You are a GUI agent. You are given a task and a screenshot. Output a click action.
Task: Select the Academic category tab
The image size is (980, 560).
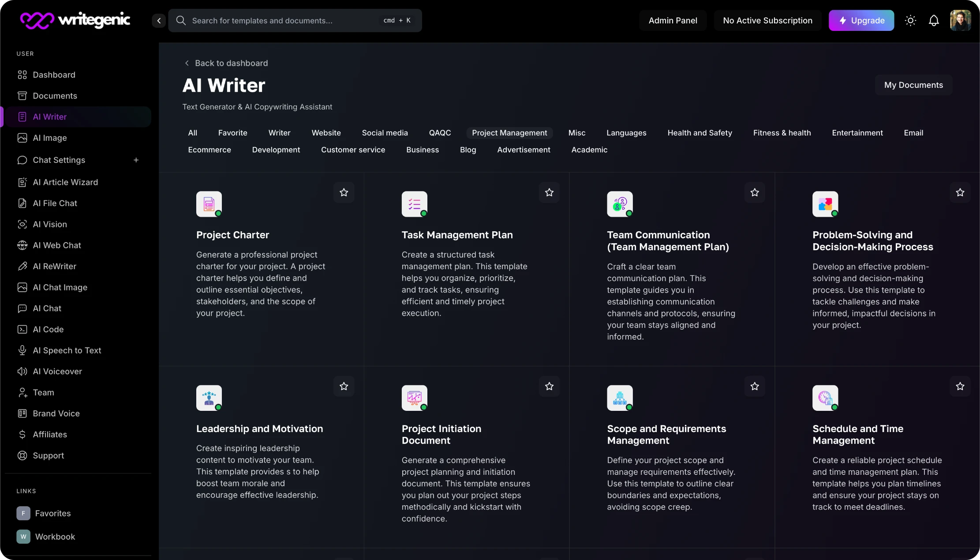click(x=590, y=150)
